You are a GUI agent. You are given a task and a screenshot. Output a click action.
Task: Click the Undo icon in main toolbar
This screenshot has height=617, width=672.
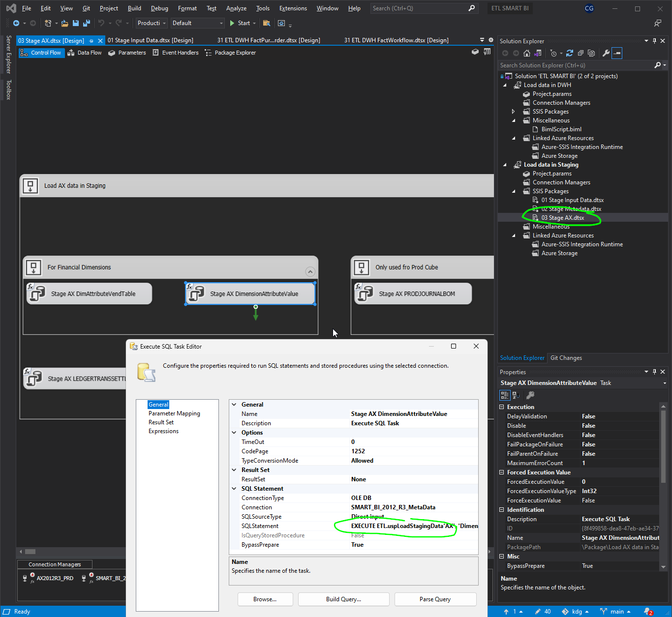pyautogui.click(x=101, y=23)
